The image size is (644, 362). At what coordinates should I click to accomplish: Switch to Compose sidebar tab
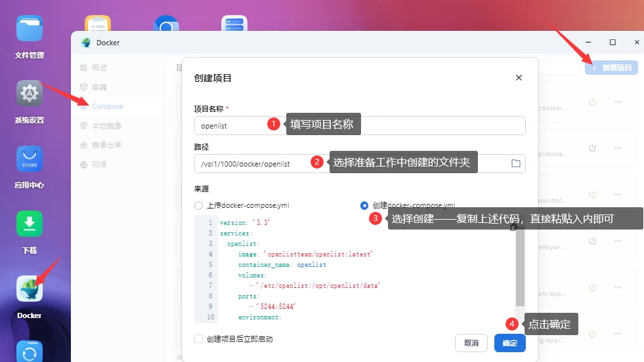(107, 106)
